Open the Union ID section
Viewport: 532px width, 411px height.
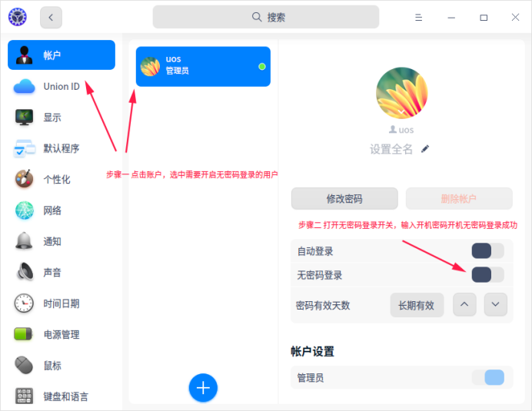[x=62, y=87]
